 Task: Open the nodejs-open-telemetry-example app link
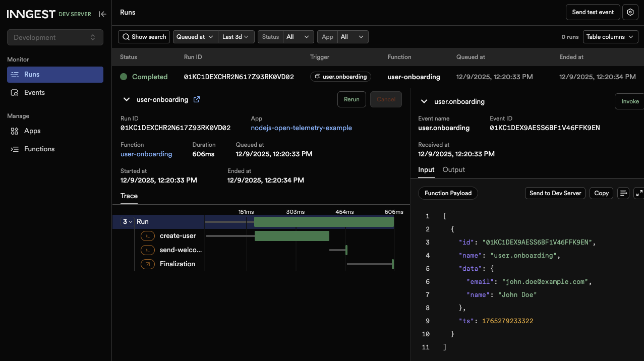tap(301, 128)
